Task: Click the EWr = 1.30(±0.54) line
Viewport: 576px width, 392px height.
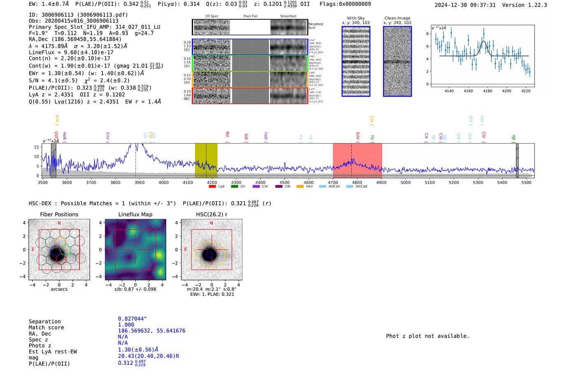Action: pos(86,73)
